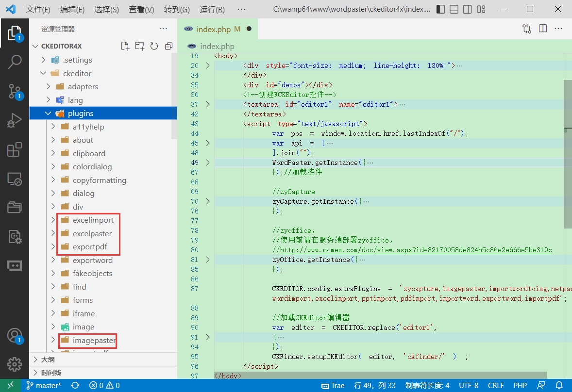Split the editor to the right

543,29
